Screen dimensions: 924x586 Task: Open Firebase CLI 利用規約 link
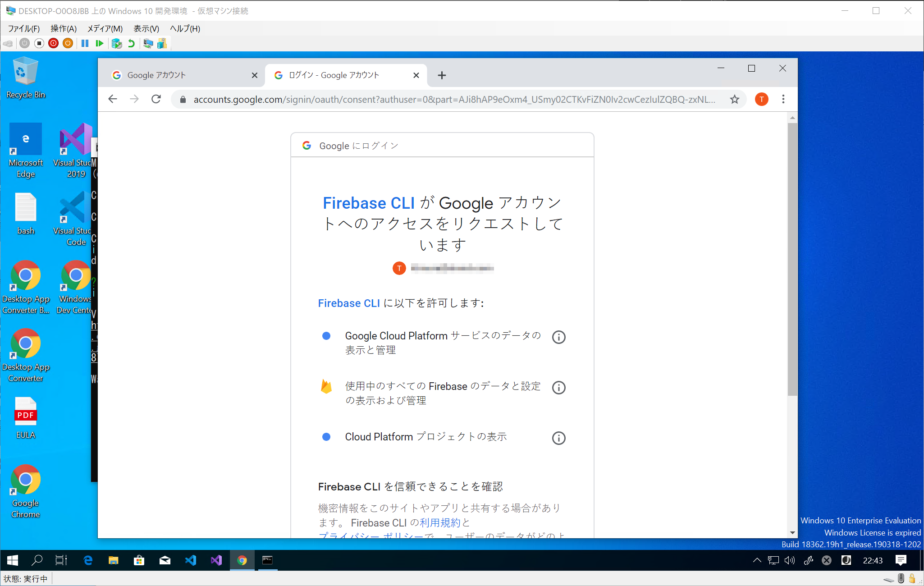tap(440, 523)
